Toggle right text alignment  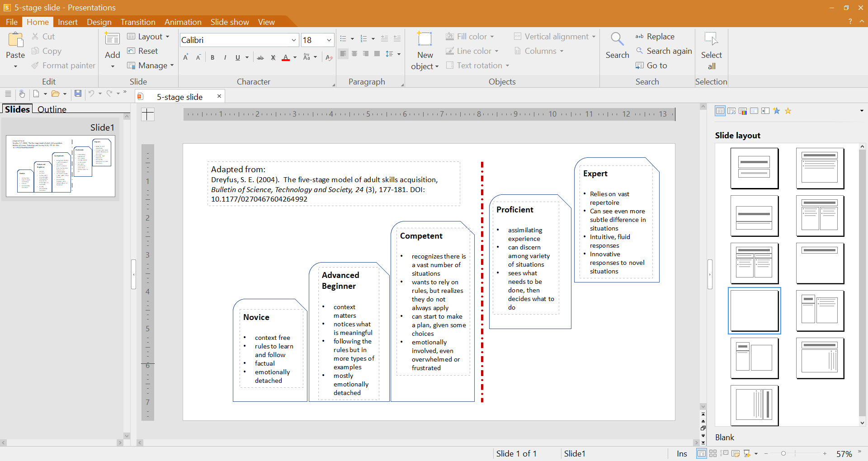[x=366, y=54]
